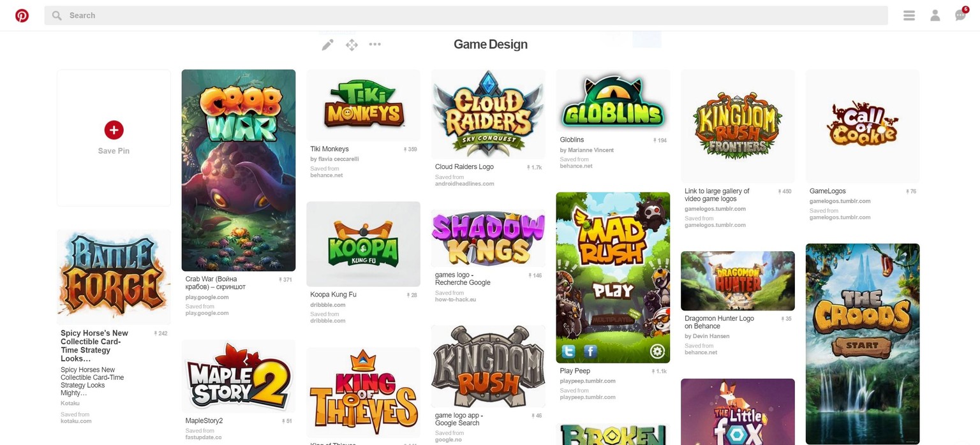Open The Little Fox pin image
Screen dimensions: 980x445
click(x=738, y=412)
